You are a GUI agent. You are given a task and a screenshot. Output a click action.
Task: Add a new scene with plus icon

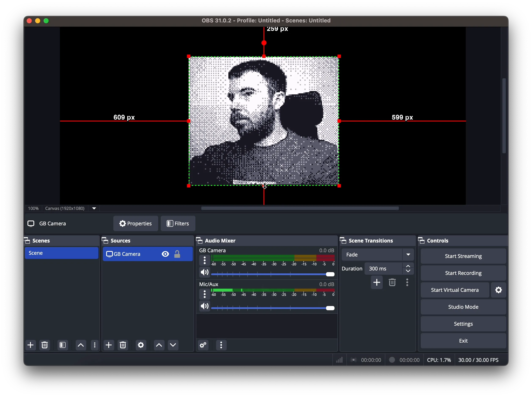pyautogui.click(x=31, y=345)
